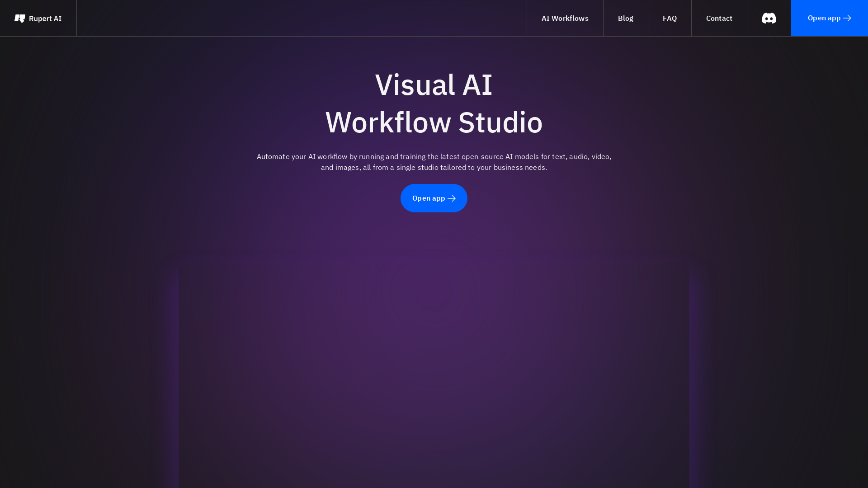Click the Rupert AI brand name

[x=45, y=19]
